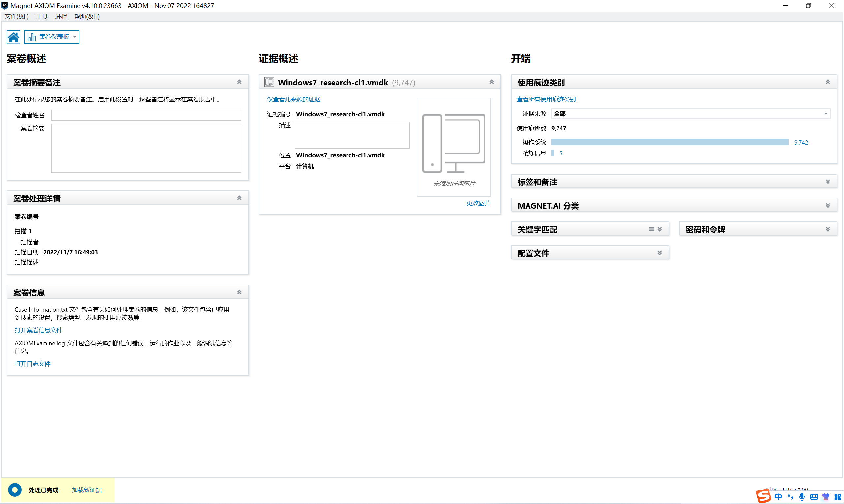Collapse the 案卷摘要备注 panel
Image resolution: width=844 pixels, height=504 pixels.
pos(239,82)
